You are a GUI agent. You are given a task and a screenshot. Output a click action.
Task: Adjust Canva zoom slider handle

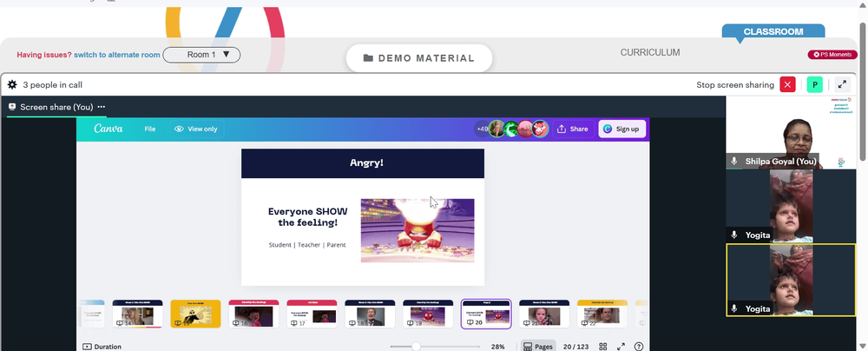coord(416,347)
